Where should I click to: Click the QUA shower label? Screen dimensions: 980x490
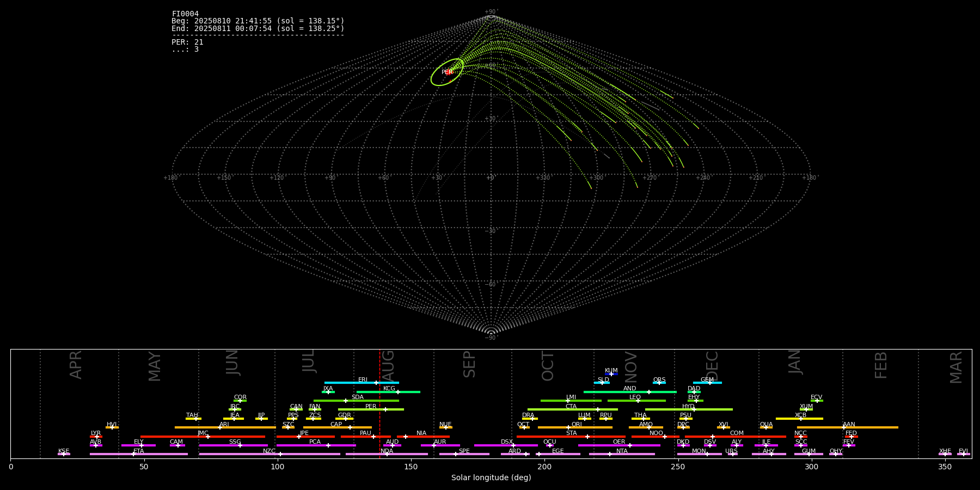pos(767,425)
